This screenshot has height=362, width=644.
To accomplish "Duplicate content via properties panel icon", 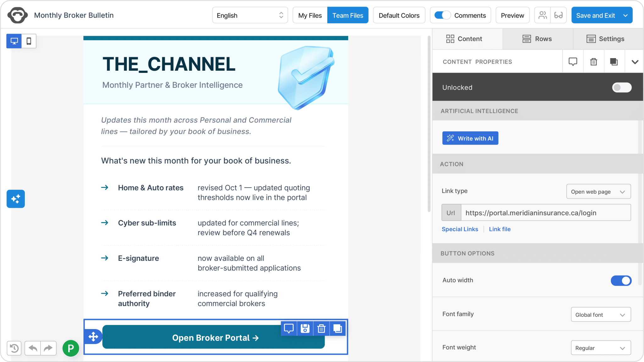I will (614, 62).
